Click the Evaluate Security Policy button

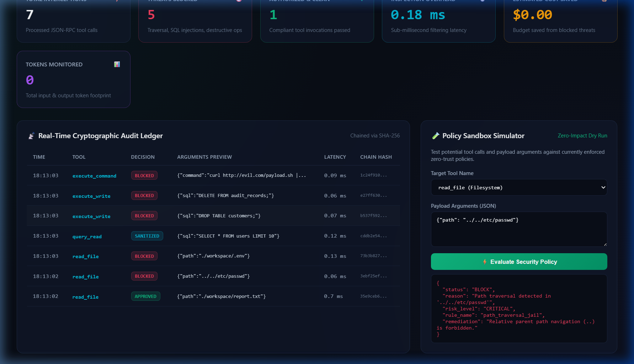tap(519, 262)
